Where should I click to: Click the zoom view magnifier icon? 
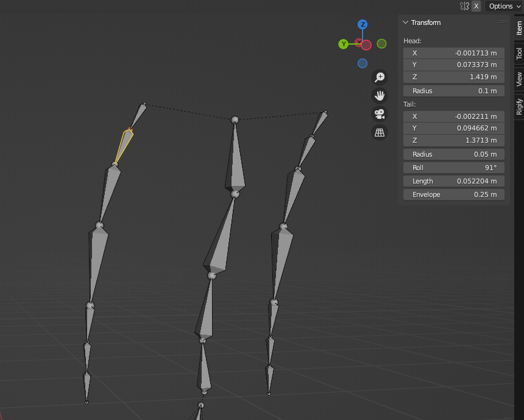click(380, 77)
